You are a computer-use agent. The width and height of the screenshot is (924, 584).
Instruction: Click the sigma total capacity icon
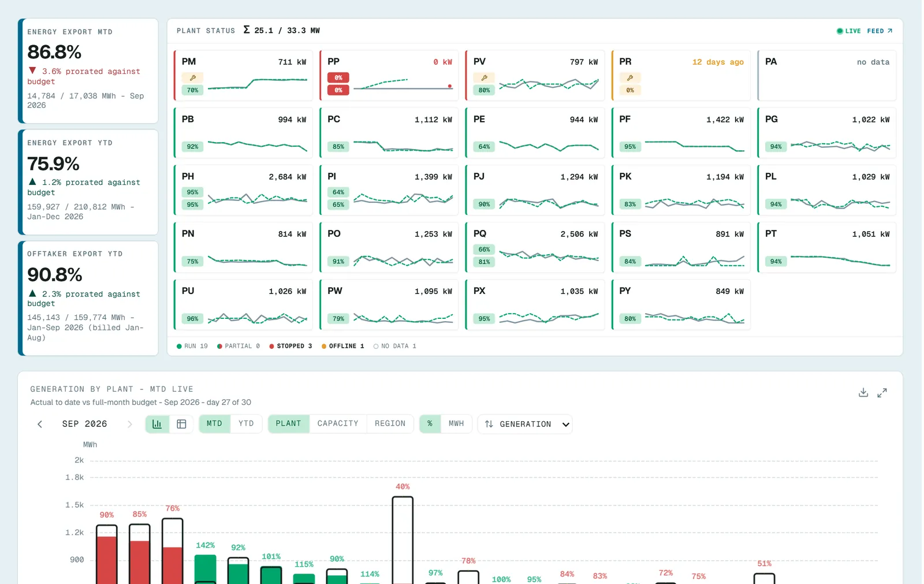(247, 30)
